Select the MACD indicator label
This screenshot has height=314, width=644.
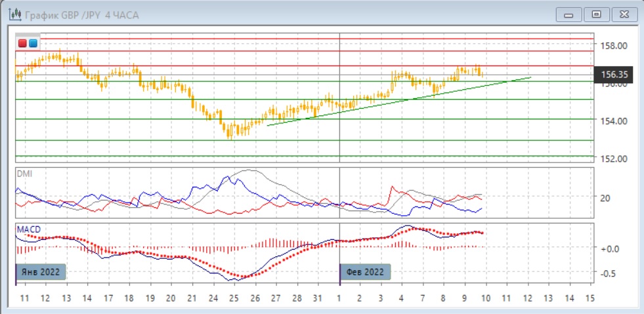pyautogui.click(x=28, y=229)
